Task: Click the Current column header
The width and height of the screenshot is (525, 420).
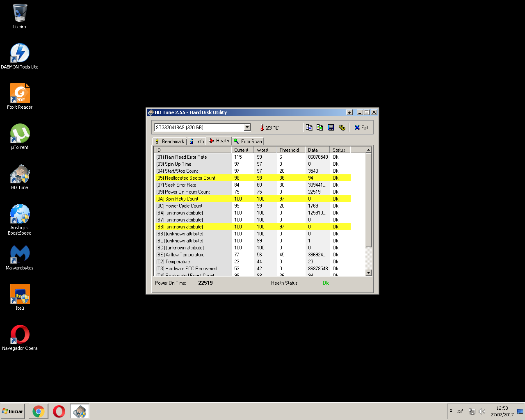Action: (242, 150)
